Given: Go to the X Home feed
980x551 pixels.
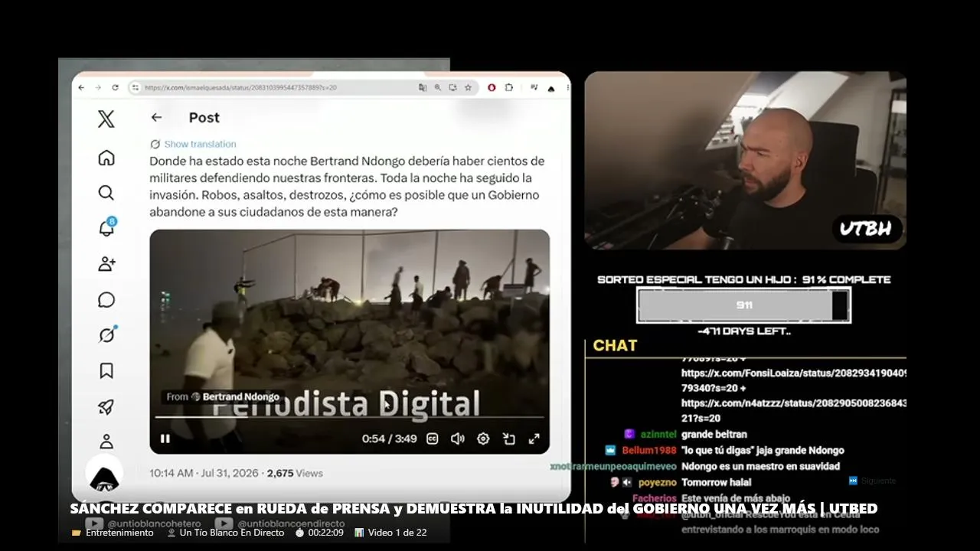Looking at the screenshot, I should [x=106, y=158].
